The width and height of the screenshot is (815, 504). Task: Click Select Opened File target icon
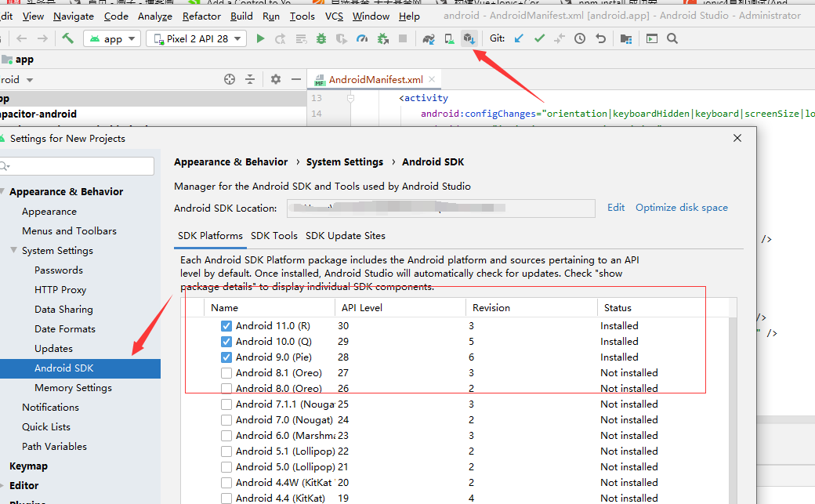pyautogui.click(x=229, y=79)
